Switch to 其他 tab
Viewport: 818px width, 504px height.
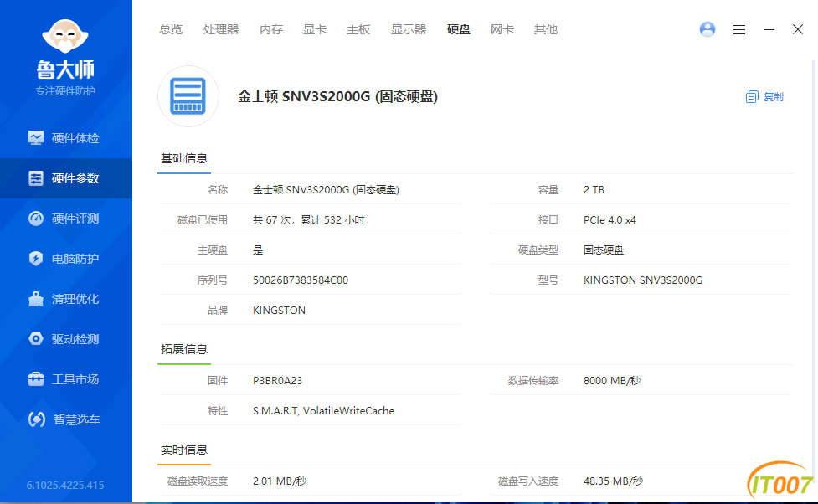point(546,30)
